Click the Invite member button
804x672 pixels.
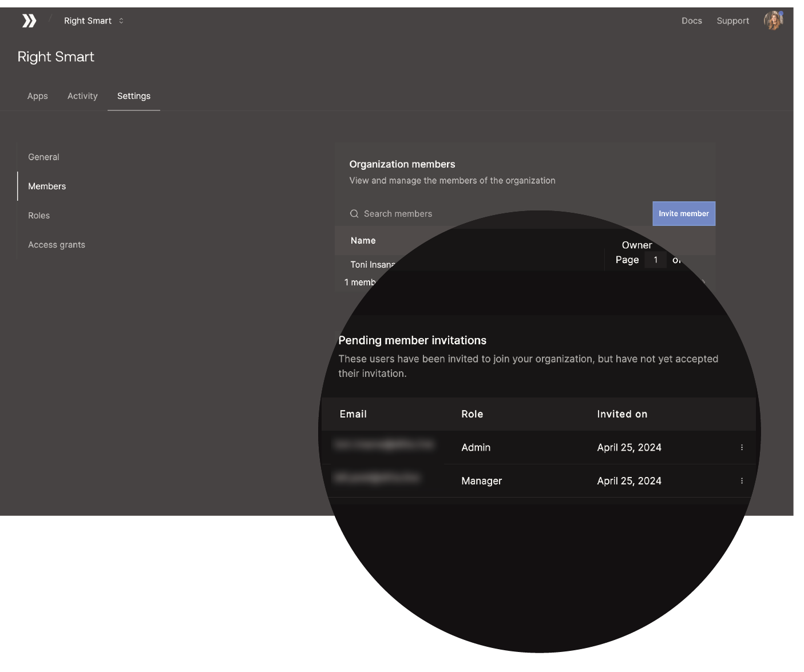(684, 213)
